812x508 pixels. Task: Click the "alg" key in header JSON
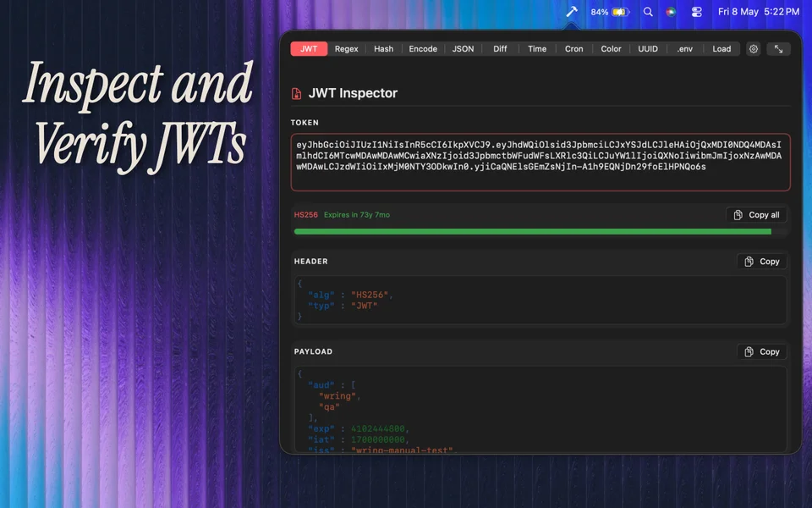coord(321,295)
